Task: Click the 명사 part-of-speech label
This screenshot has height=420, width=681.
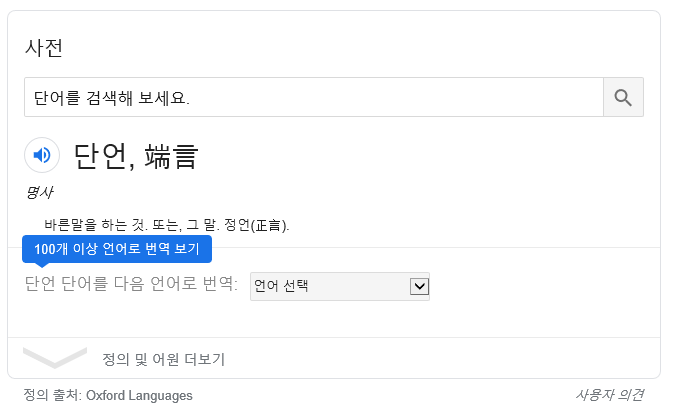Action: 39,192
